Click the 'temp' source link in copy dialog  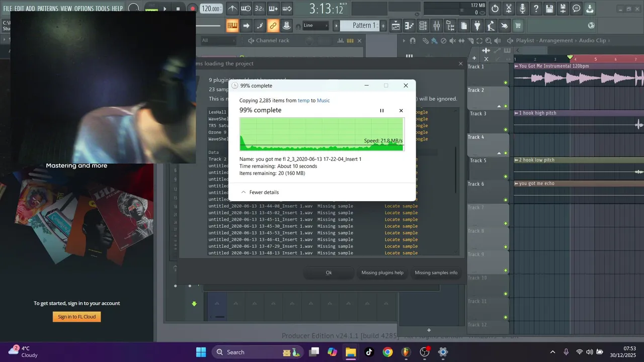coord(304,101)
